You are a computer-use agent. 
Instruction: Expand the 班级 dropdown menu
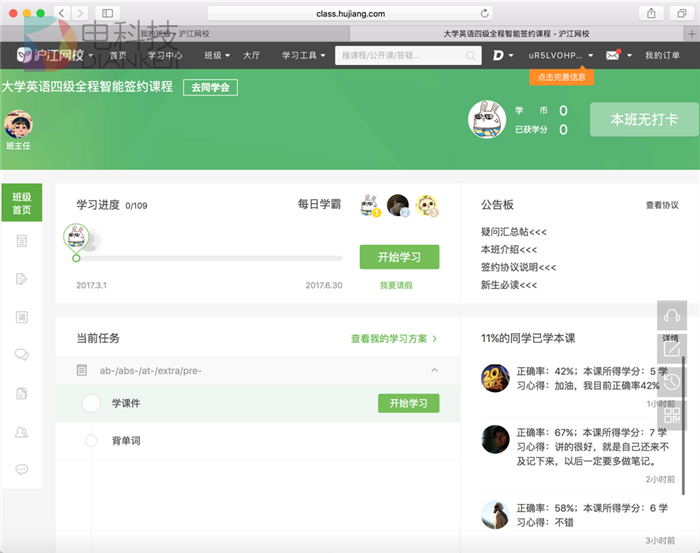pos(217,55)
